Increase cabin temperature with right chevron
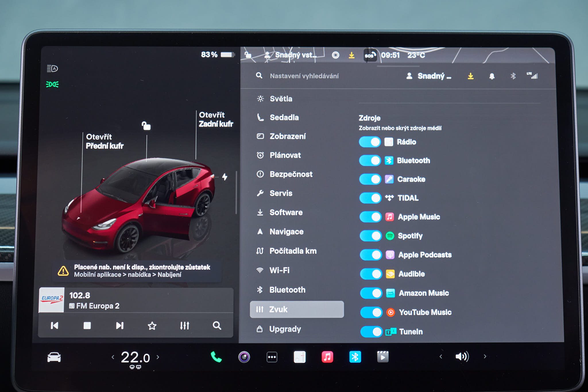Image resolution: width=588 pixels, height=392 pixels. [158, 357]
